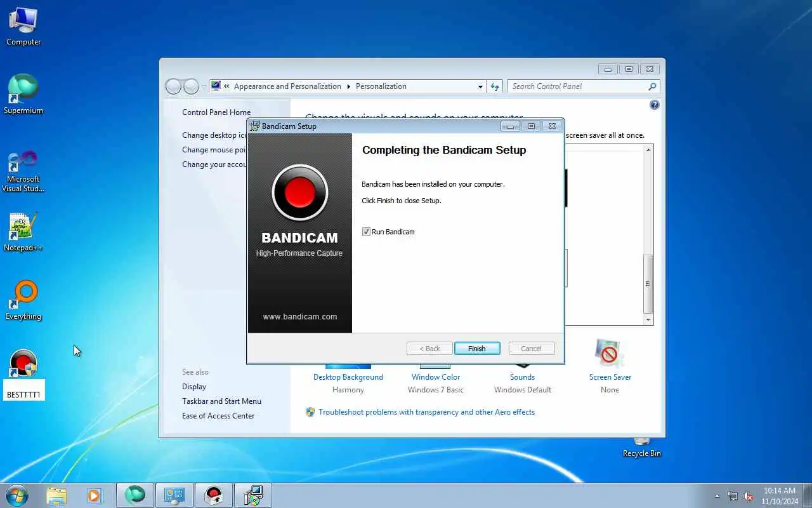
Task: Open the muted volume tray icon
Action: (748, 496)
